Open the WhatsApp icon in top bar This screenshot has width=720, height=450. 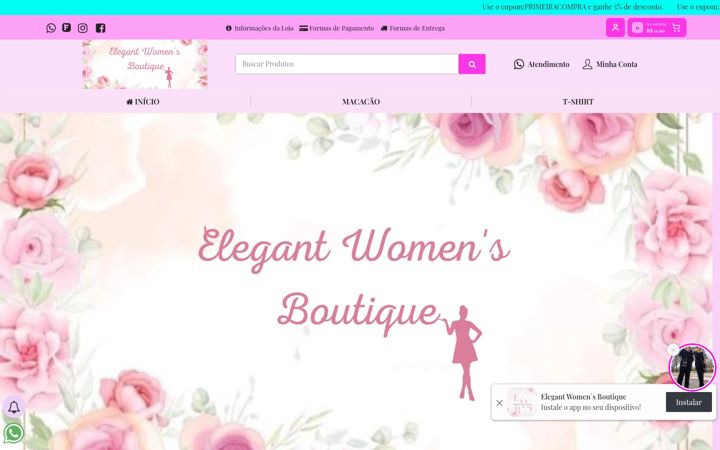pyautogui.click(x=51, y=28)
